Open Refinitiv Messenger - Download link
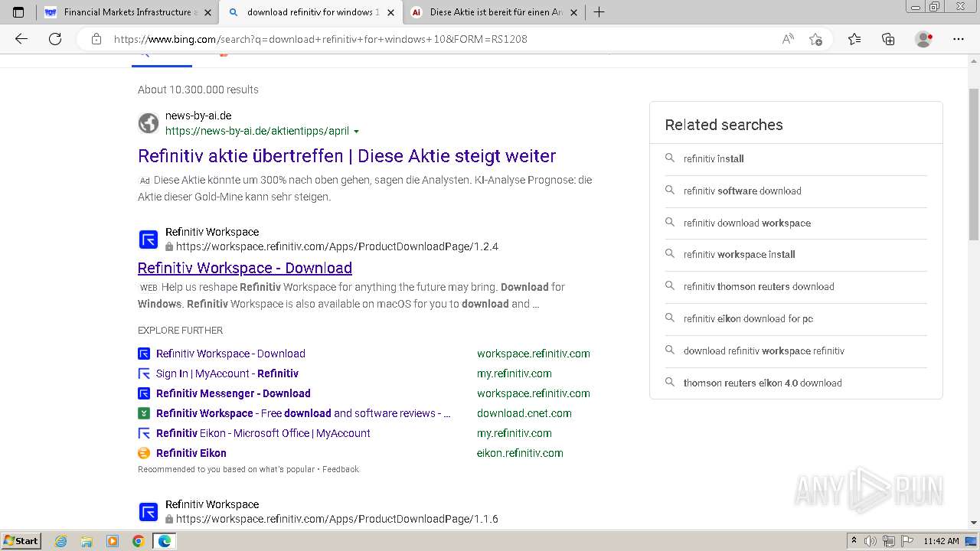This screenshot has height=551, width=980. (x=234, y=393)
